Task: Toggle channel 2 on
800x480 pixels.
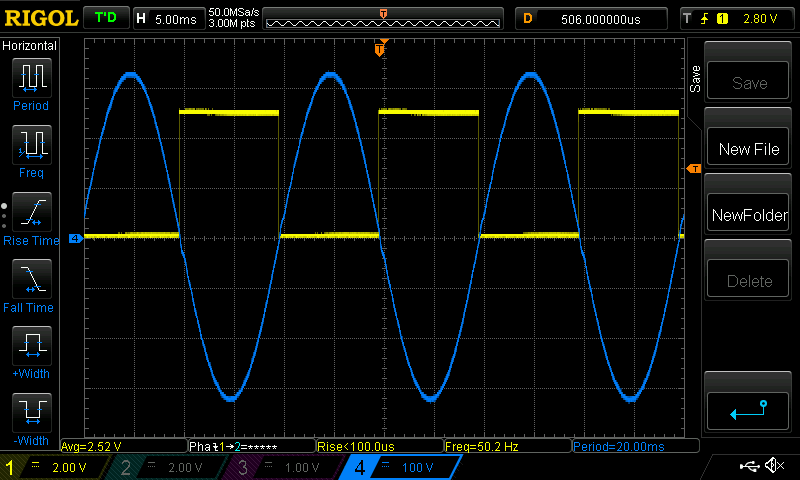Action: pos(165,467)
